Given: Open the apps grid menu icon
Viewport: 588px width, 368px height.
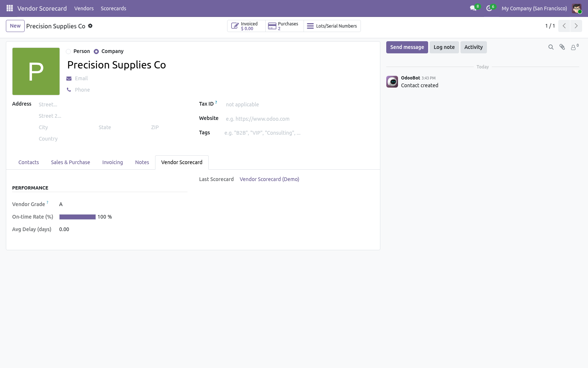Looking at the screenshot, I should 10,8.
